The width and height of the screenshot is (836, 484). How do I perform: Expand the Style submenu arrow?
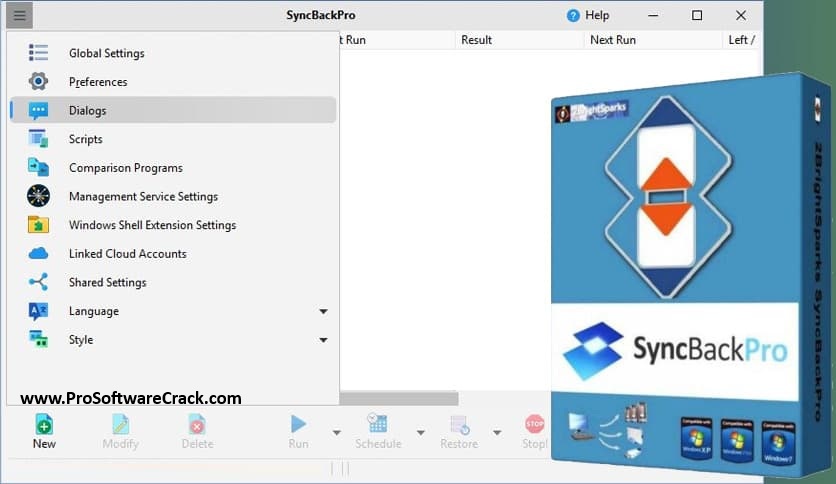[323, 340]
